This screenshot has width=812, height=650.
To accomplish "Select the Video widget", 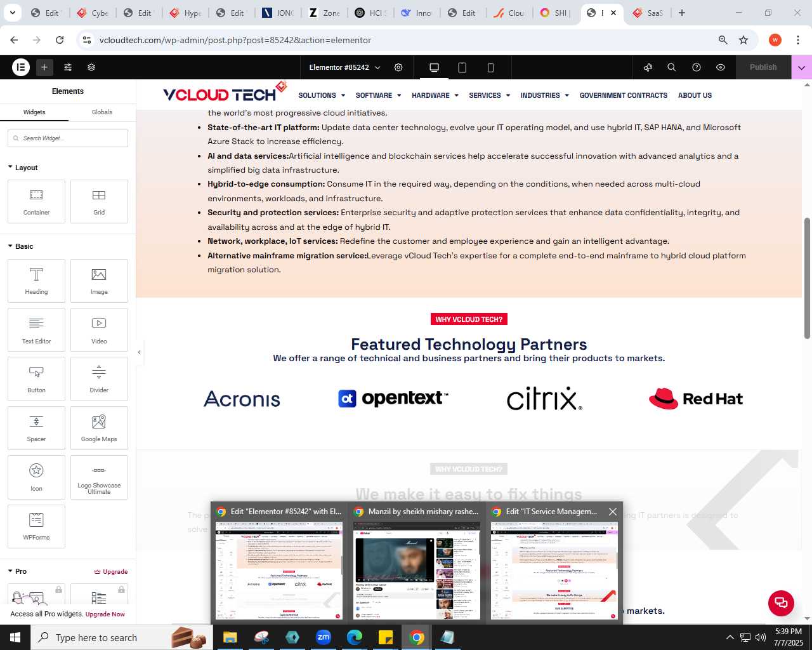I will pos(99,330).
